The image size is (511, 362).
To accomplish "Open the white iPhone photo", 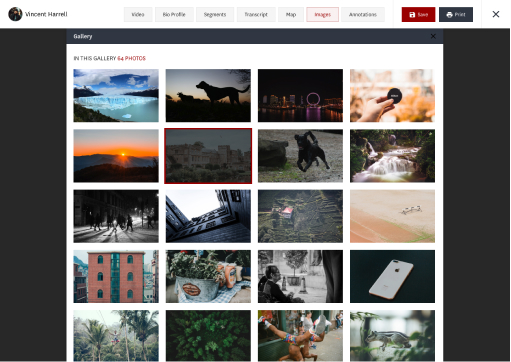I will click(392, 276).
